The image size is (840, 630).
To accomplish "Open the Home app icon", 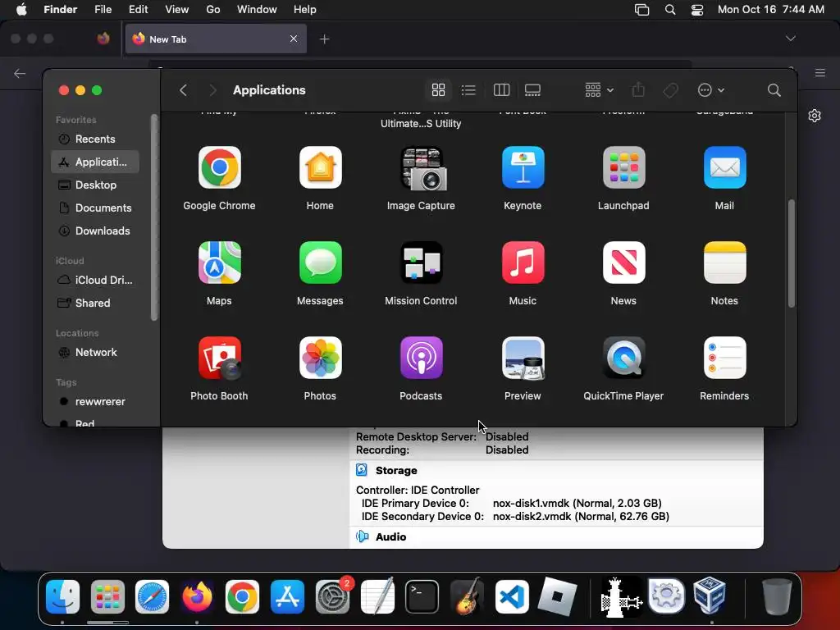I will pyautogui.click(x=321, y=167).
